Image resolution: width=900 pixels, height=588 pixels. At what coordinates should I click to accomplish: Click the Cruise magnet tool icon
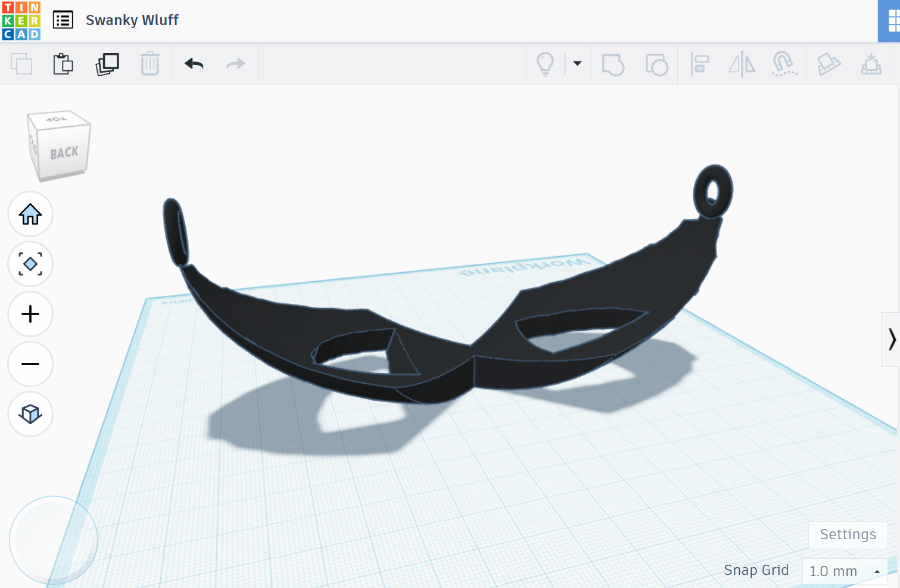784,64
